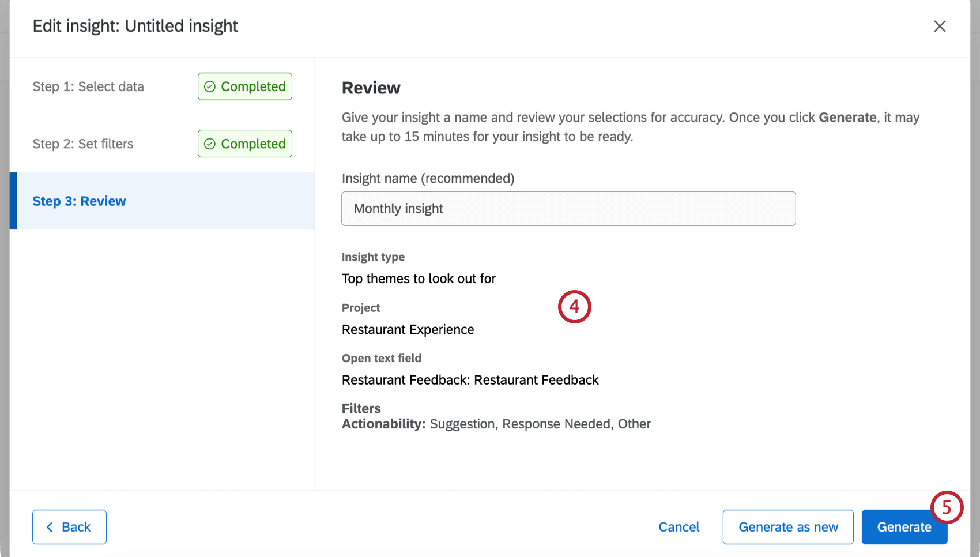980x557 pixels.
Task: Click the Generate button
Action: click(x=904, y=526)
